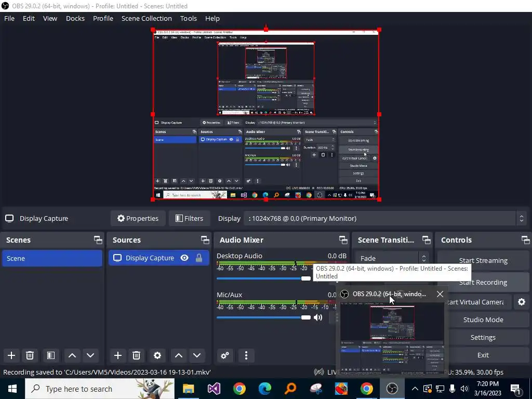This screenshot has width=532, height=399.
Task: Toggle Display Capture visibility eye
Action: (184, 258)
